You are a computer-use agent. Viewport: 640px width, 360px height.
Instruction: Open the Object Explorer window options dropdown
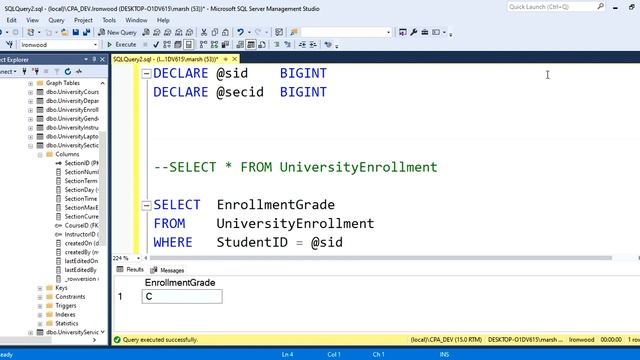[x=86, y=60]
